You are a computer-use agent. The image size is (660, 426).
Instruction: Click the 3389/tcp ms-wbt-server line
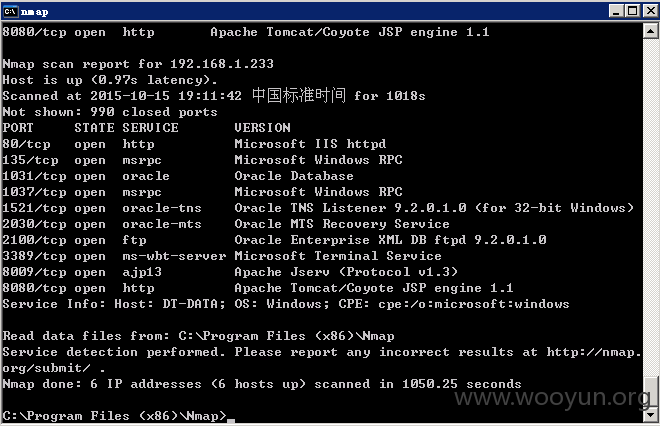(222, 256)
